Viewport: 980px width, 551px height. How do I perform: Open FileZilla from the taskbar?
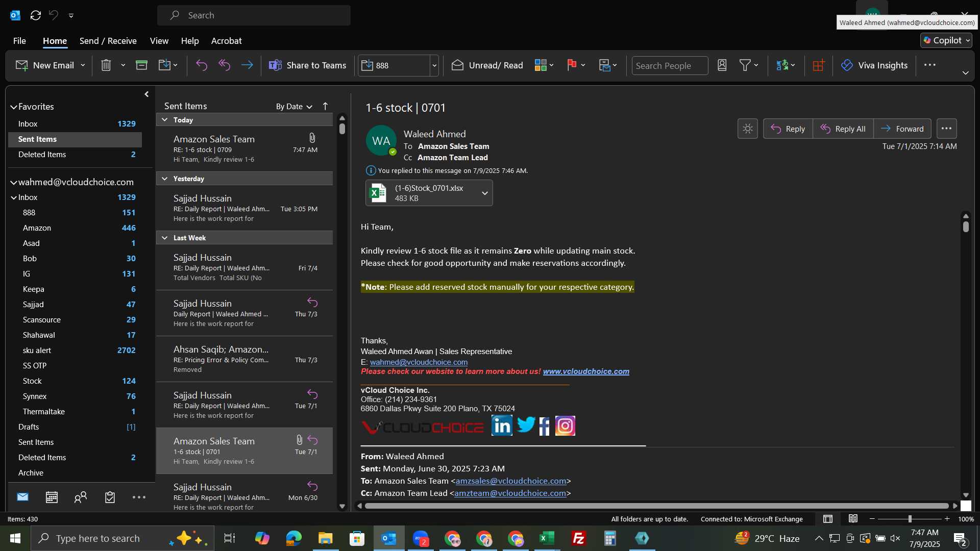pyautogui.click(x=579, y=538)
